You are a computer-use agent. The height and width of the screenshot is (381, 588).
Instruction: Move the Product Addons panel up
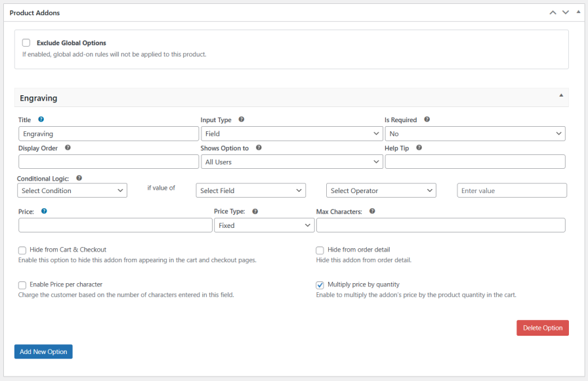pos(552,12)
